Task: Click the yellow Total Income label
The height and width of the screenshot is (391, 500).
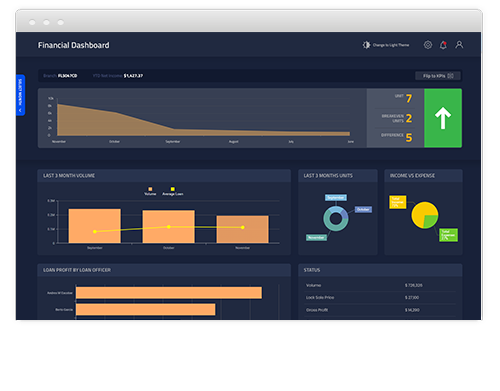Action: coord(398,202)
